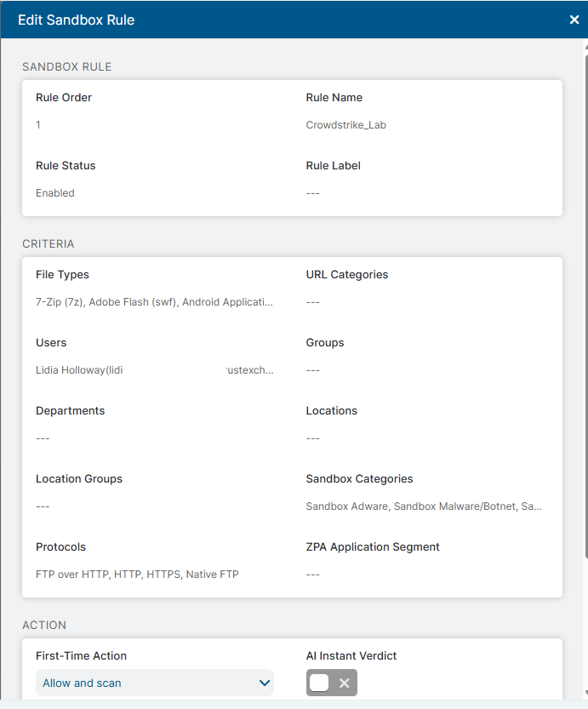588x709 pixels.
Task: Click the Rule Label empty value
Action: [x=313, y=193]
